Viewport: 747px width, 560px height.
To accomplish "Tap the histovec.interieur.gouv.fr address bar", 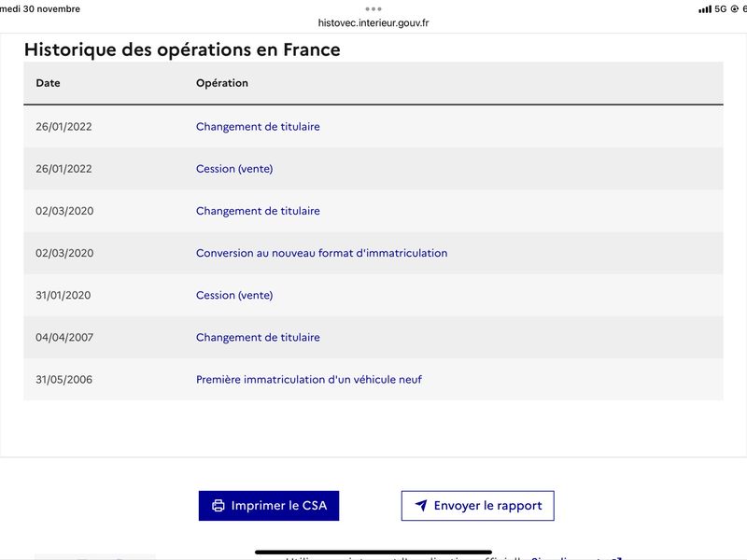I will pos(373,22).
